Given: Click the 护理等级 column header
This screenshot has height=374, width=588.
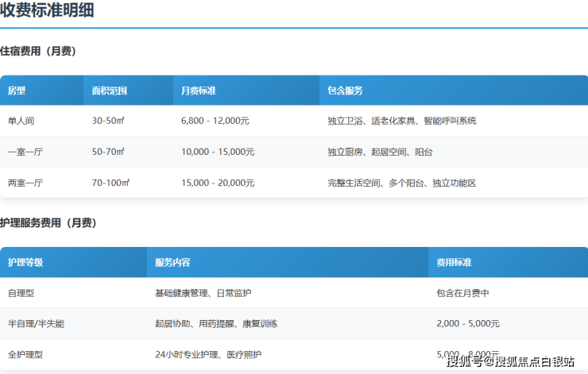Looking at the screenshot, I should (25, 262).
